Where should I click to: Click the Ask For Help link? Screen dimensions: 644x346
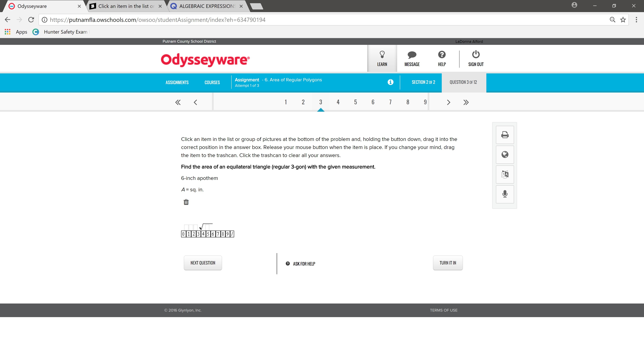click(x=304, y=264)
